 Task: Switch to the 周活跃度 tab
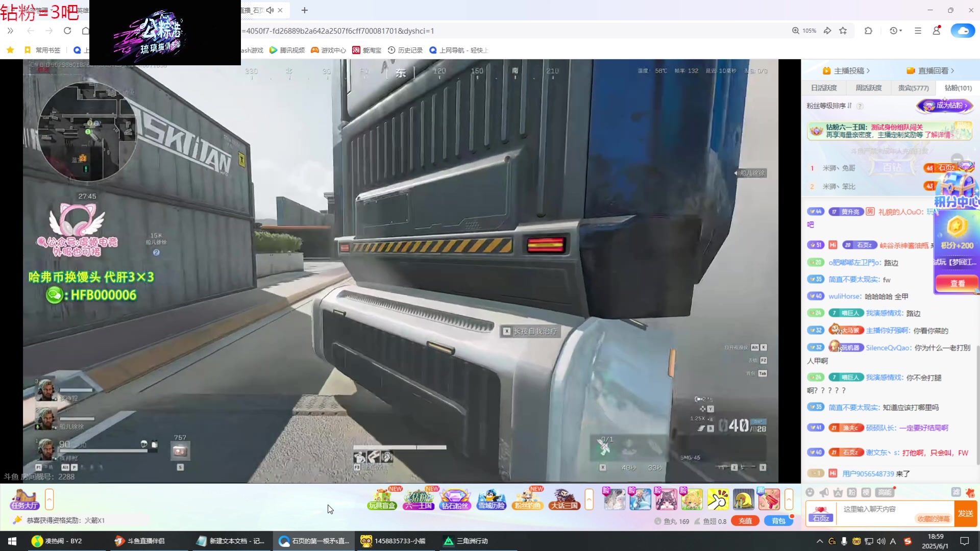click(x=868, y=88)
